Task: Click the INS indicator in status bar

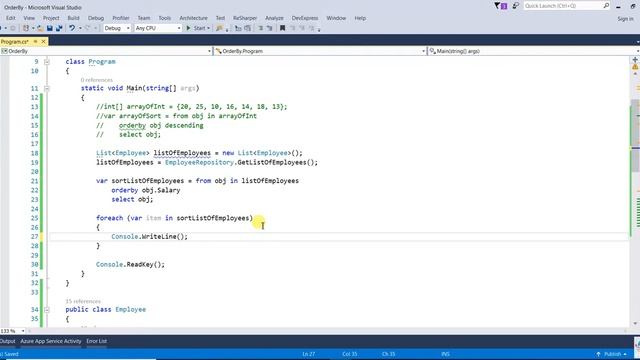Action: coord(445,354)
